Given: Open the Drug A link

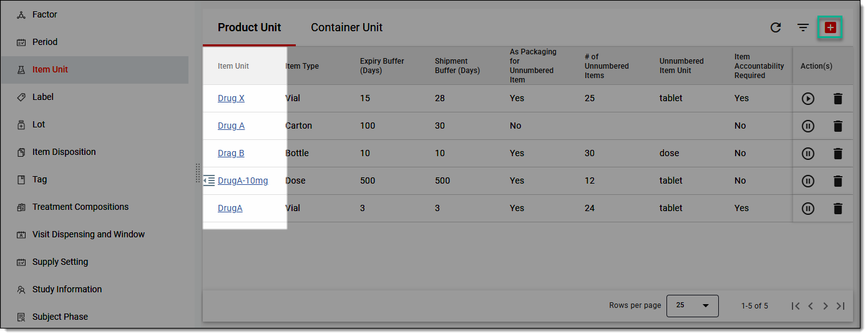Looking at the screenshot, I should coord(231,126).
